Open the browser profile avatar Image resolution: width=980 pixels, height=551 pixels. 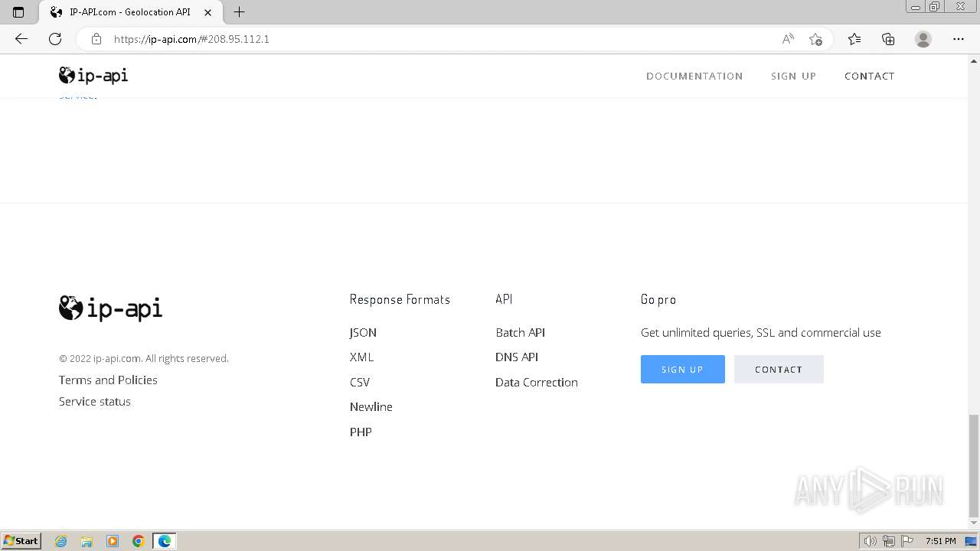(923, 39)
